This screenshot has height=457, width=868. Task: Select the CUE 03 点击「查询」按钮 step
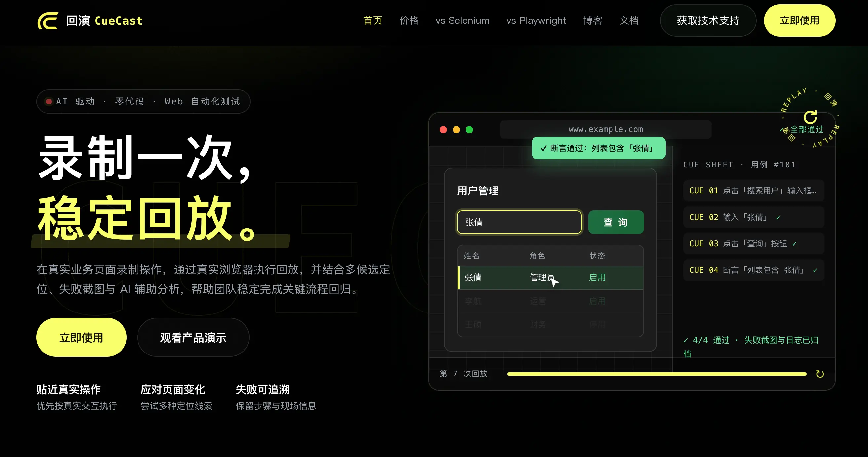(753, 244)
